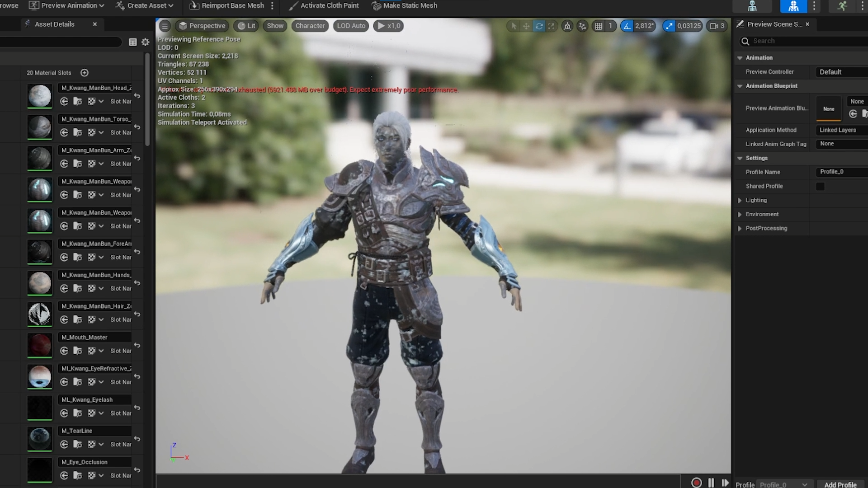Image resolution: width=868 pixels, height=488 pixels.
Task: Select the rotate transform tool
Action: 539,26
